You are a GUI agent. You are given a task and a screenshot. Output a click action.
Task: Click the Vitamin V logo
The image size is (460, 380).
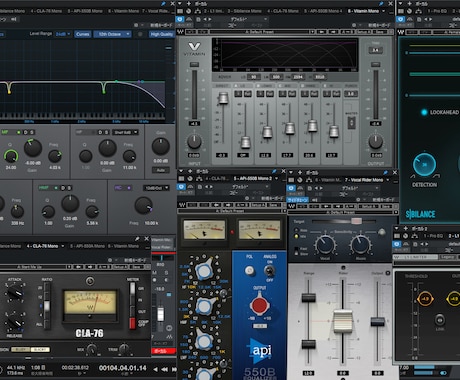pyautogui.click(x=194, y=46)
